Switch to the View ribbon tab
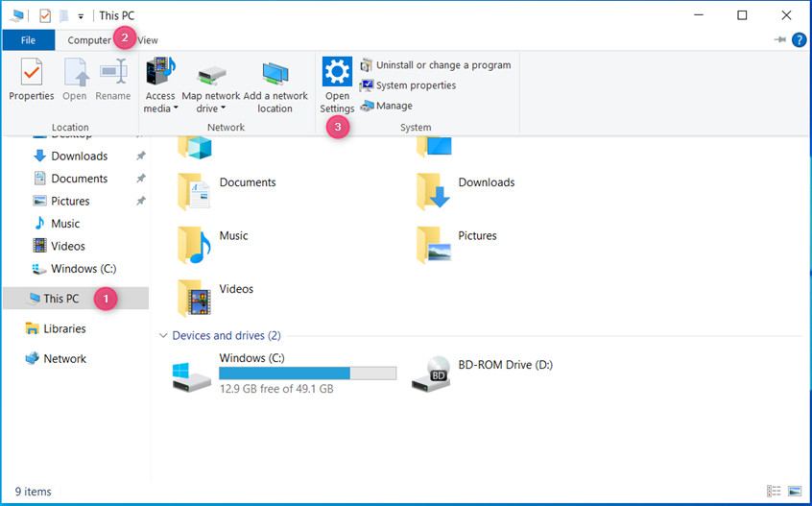812x506 pixels. tap(148, 40)
